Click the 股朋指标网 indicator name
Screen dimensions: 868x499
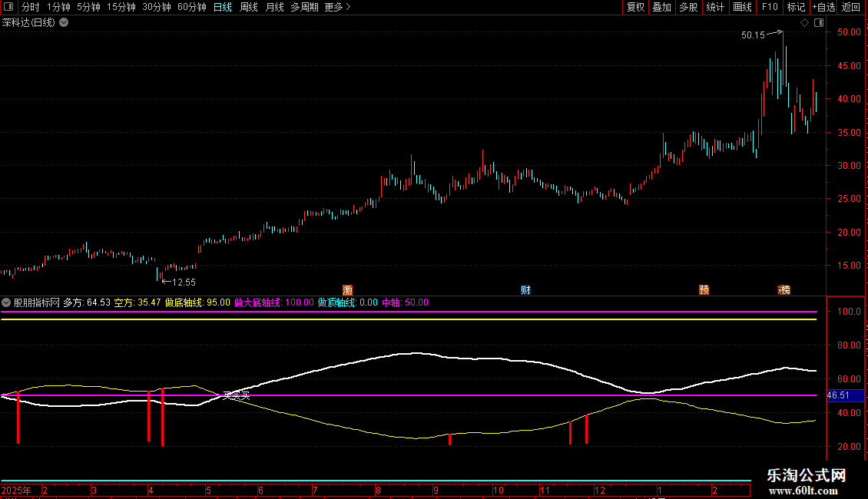[x=37, y=302]
